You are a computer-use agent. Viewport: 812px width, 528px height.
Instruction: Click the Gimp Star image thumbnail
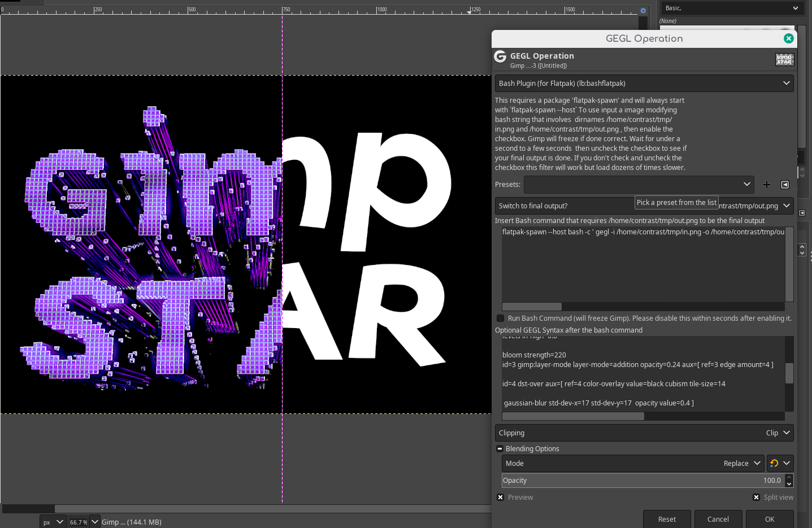784,59
